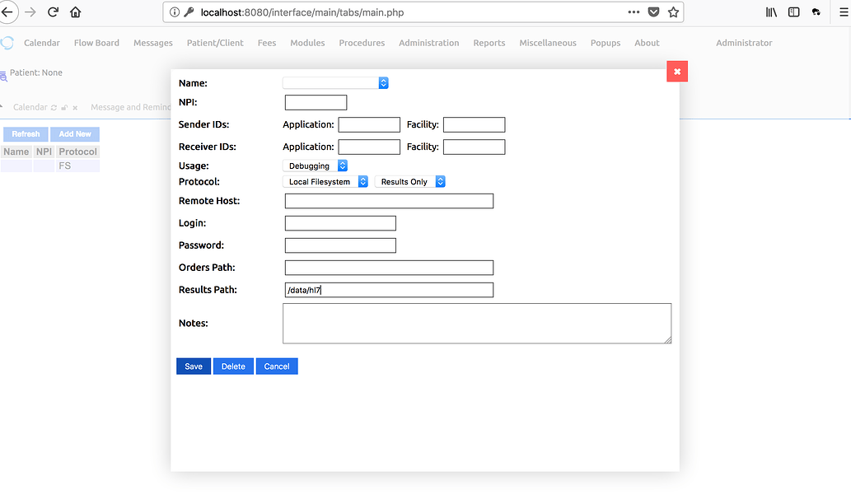851x504 pixels.
Task: Open the Administration menu
Action: pyautogui.click(x=428, y=42)
